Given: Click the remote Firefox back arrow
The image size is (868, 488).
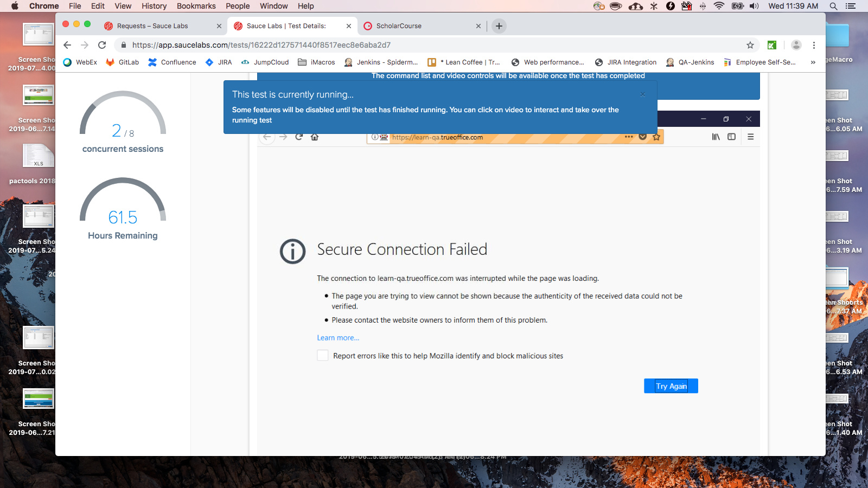Looking at the screenshot, I should [x=267, y=137].
